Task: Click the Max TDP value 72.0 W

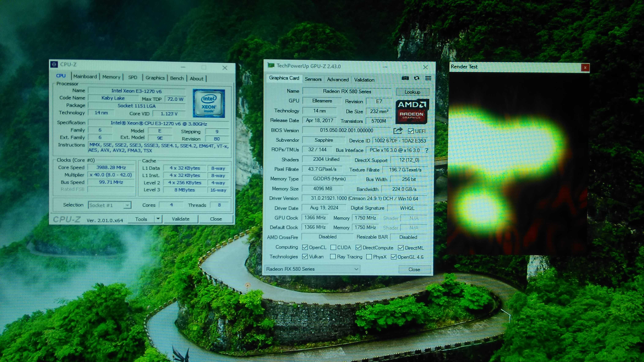Action: click(x=175, y=99)
